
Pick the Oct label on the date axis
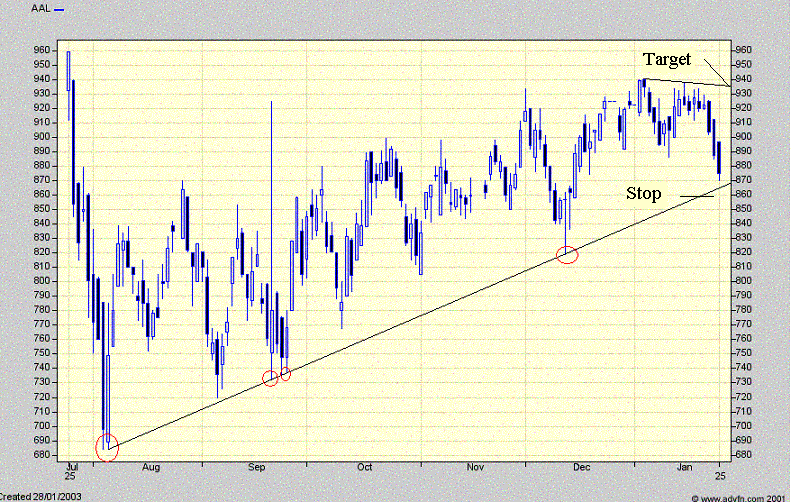365,467
